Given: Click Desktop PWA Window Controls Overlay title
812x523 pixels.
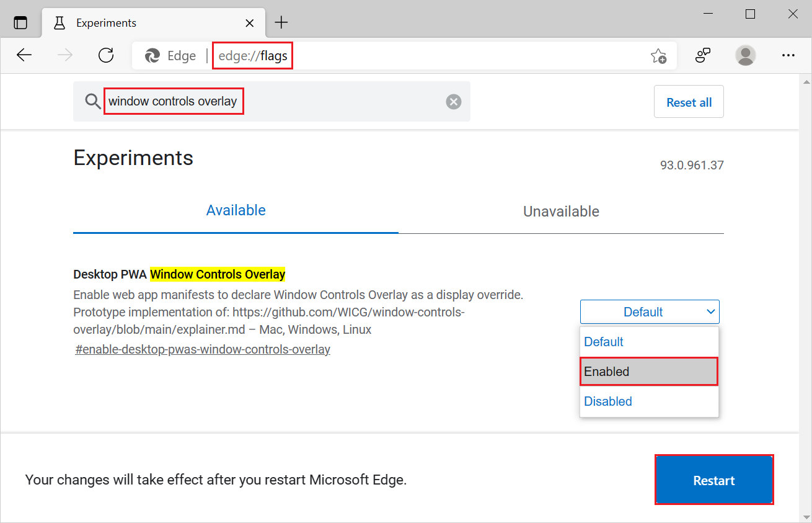Looking at the screenshot, I should pyautogui.click(x=179, y=274).
